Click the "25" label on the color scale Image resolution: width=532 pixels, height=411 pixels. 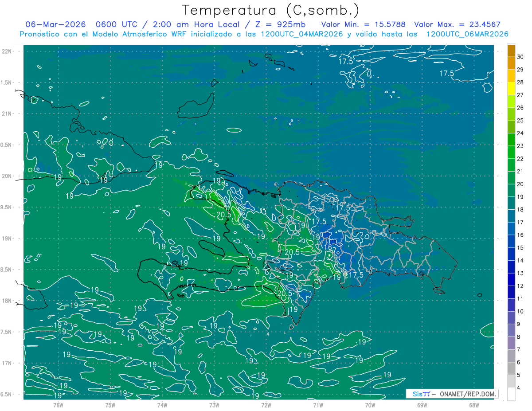[x=520, y=121]
